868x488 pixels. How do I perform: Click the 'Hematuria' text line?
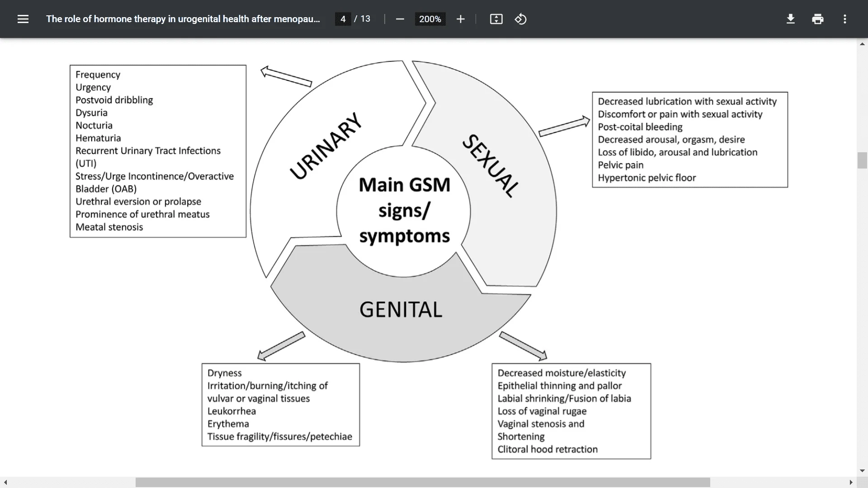click(98, 138)
